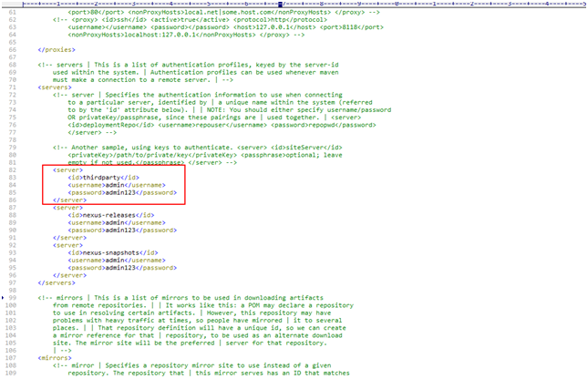Click the thirdparty id text on line 83
This screenshot has height=379, width=588.
101,178
